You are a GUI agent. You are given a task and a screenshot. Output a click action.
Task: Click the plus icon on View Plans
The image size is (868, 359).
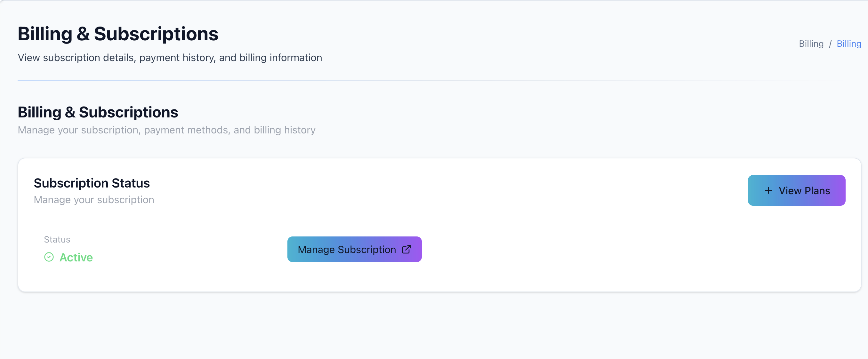coord(768,191)
